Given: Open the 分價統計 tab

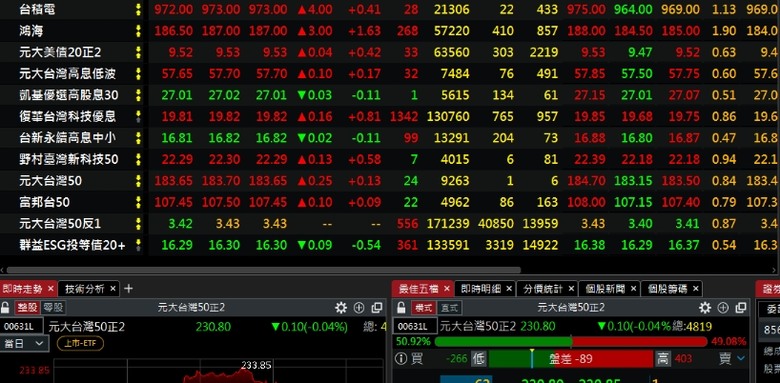Looking at the screenshot, I should (x=543, y=288).
